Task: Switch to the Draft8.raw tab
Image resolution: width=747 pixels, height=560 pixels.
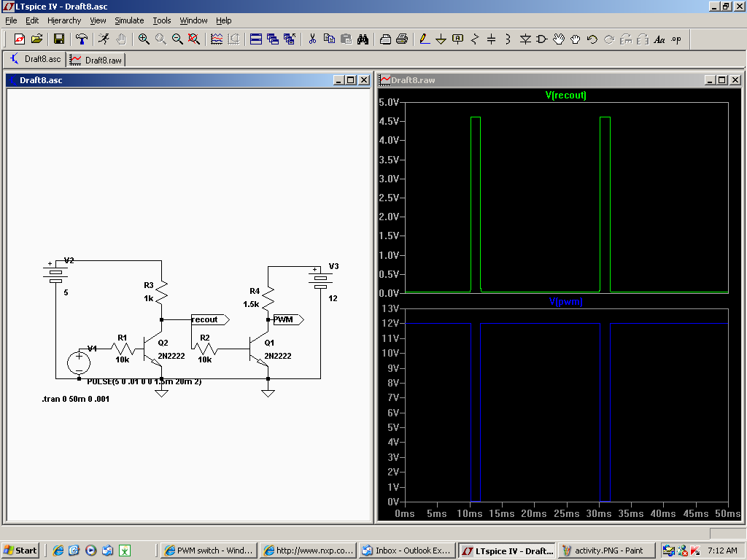Action: tap(96, 60)
